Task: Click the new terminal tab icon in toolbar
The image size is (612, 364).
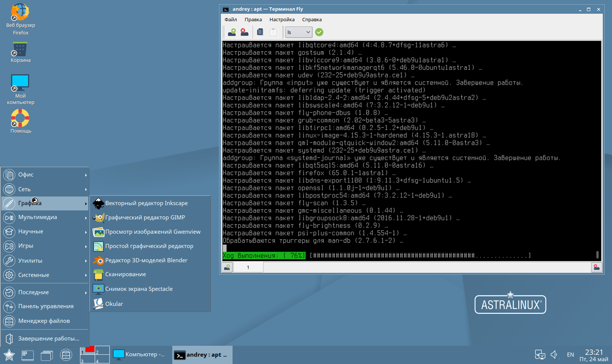Action: 232,32
